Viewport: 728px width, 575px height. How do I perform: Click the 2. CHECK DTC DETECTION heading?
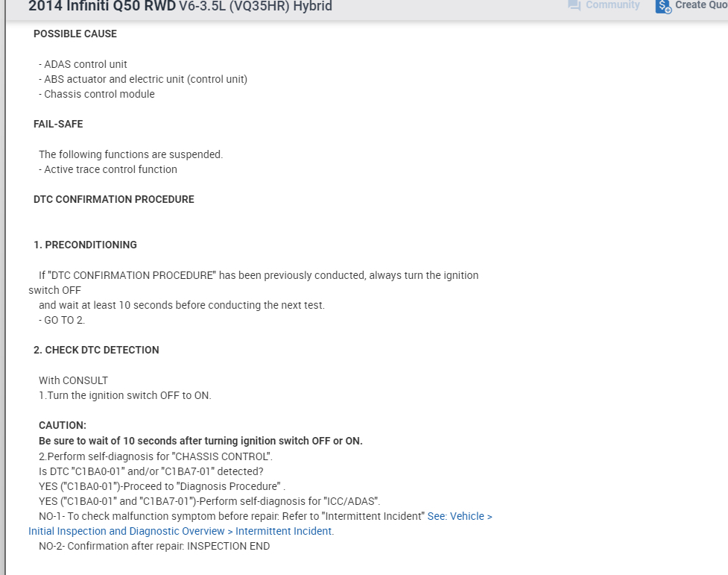pyautogui.click(x=96, y=350)
